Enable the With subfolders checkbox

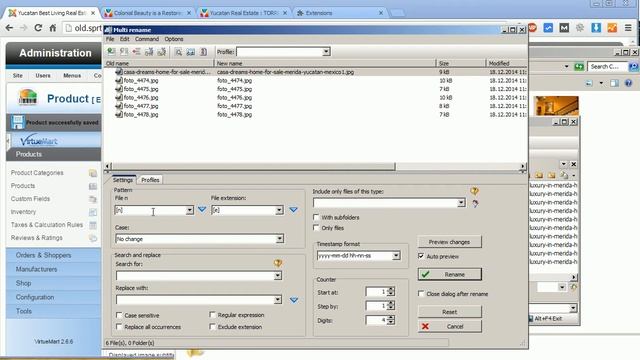click(x=316, y=217)
